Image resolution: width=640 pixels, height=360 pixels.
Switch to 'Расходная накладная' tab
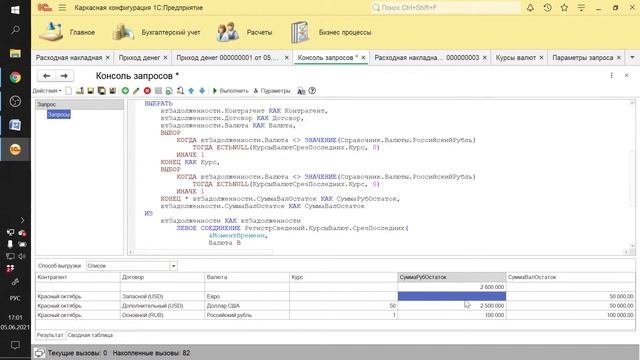(x=69, y=58)
